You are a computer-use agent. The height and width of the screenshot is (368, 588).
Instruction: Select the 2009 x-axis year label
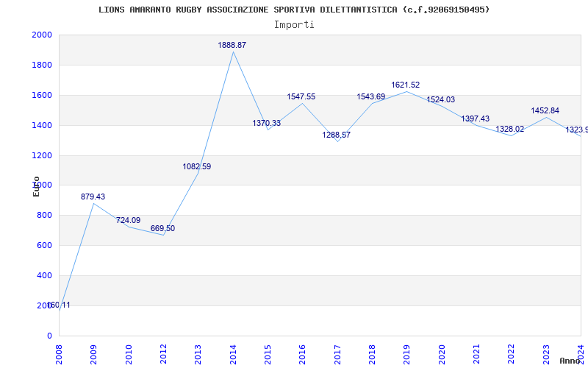coord(93,355)
